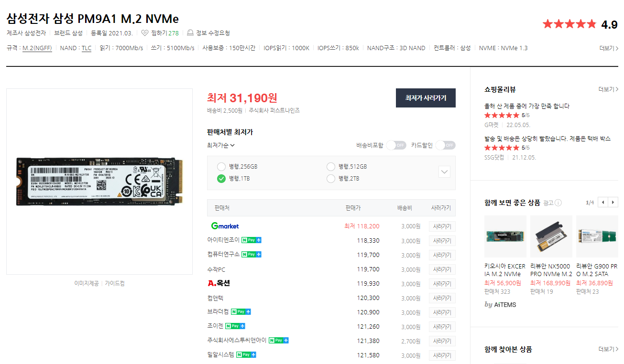Image resolution: width=624 pixels, height=364 pixels.
Task: Click 사러가기 for 컴앤텍
Action: pos(442,298)
